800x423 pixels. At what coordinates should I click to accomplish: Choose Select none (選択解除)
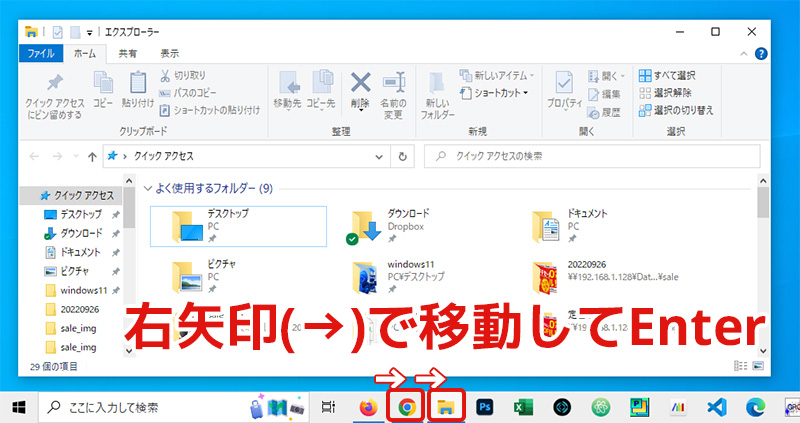coord(665,93)
